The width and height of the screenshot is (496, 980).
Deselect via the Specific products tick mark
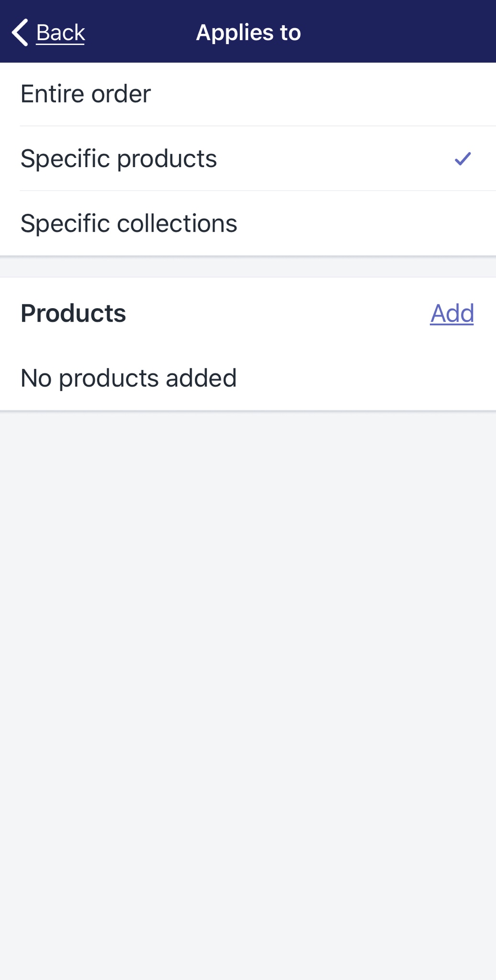pos(462,158)
